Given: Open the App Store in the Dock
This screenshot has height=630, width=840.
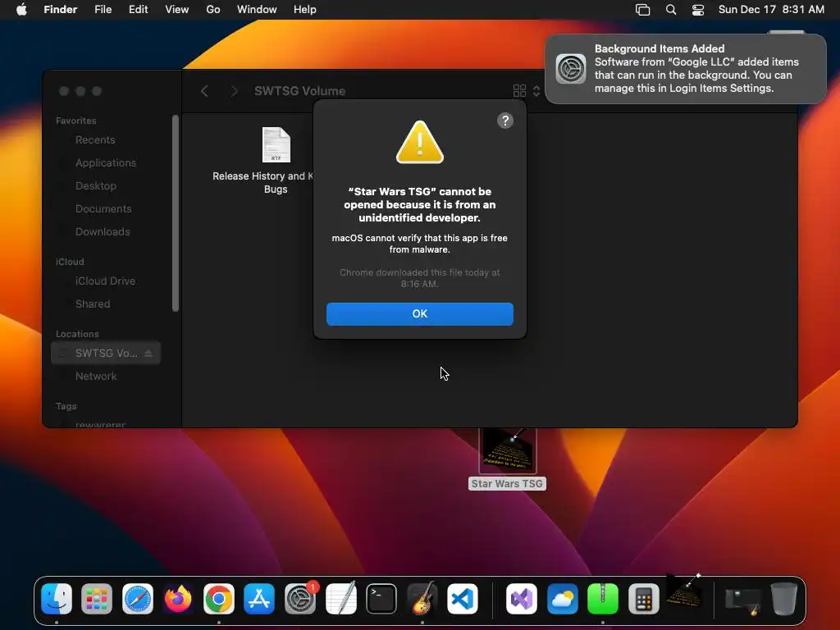Looking at the screenshot, I should coord(259,599).
